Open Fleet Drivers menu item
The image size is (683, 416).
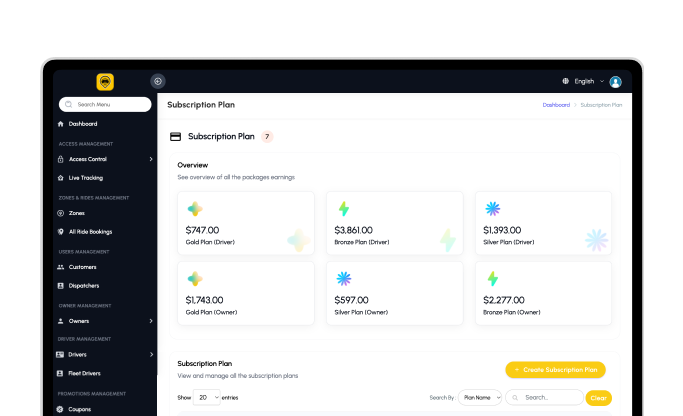coord(84,373)
